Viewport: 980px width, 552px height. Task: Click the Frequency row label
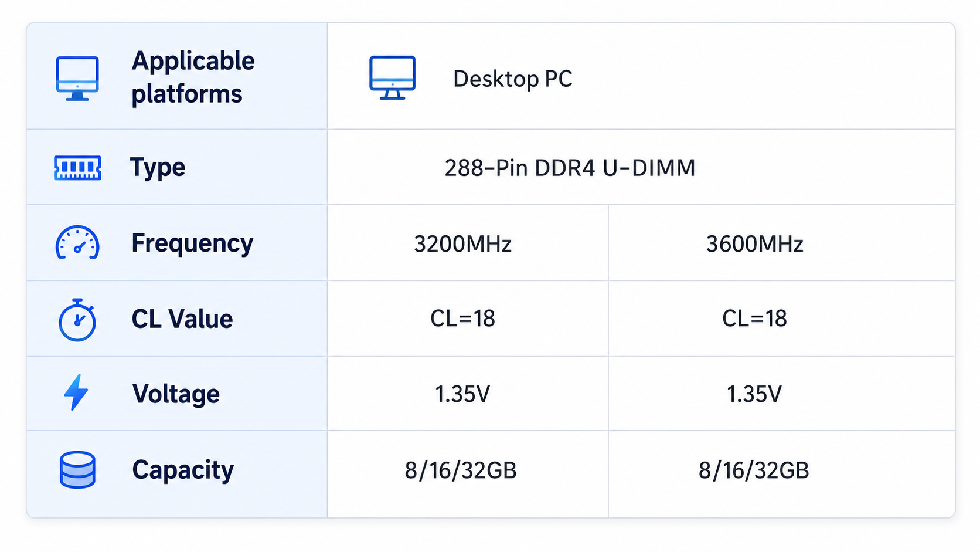pos(192,243)
